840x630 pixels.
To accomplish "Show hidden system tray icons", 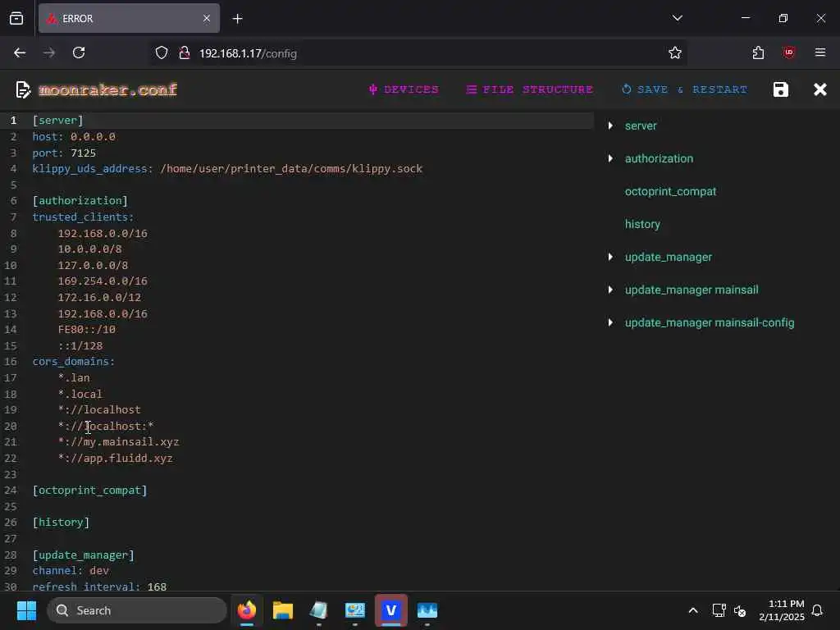I will (692, 610).
